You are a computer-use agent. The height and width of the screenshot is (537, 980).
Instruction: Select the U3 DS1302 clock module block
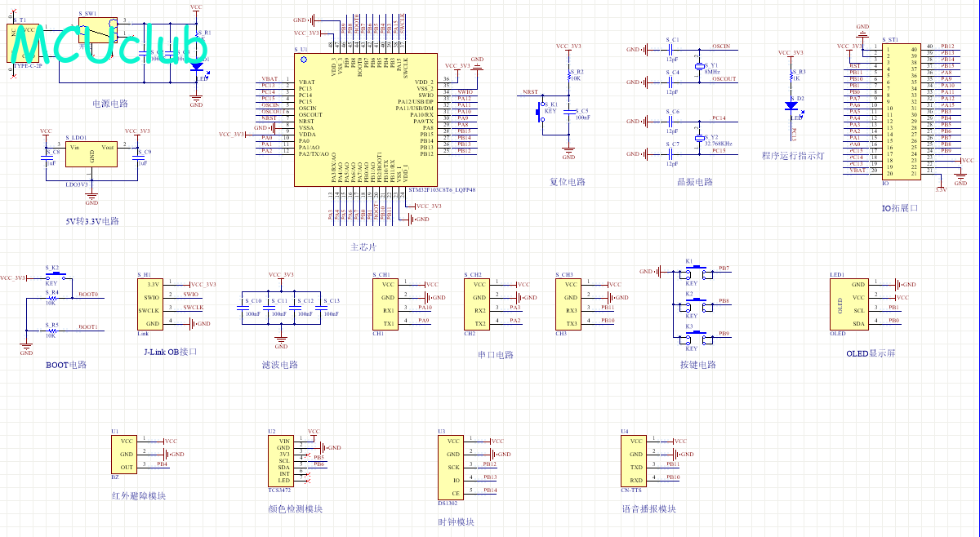point(452,467)
